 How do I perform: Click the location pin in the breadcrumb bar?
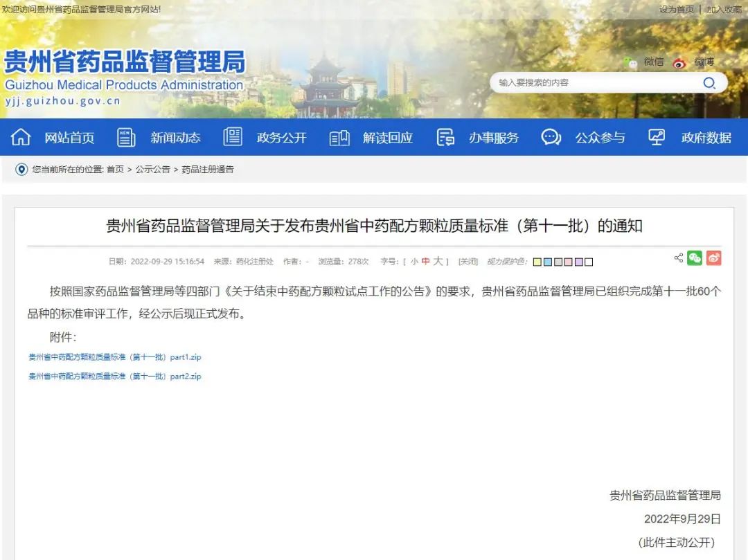[21, 169]
